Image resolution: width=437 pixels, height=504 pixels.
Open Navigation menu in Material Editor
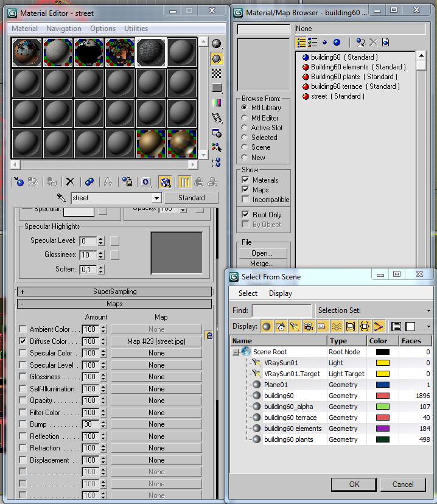click(x=64, y=29)
